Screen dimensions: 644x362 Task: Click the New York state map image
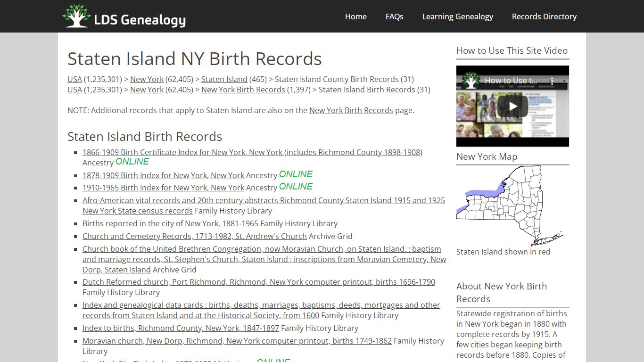coord(510,206)
